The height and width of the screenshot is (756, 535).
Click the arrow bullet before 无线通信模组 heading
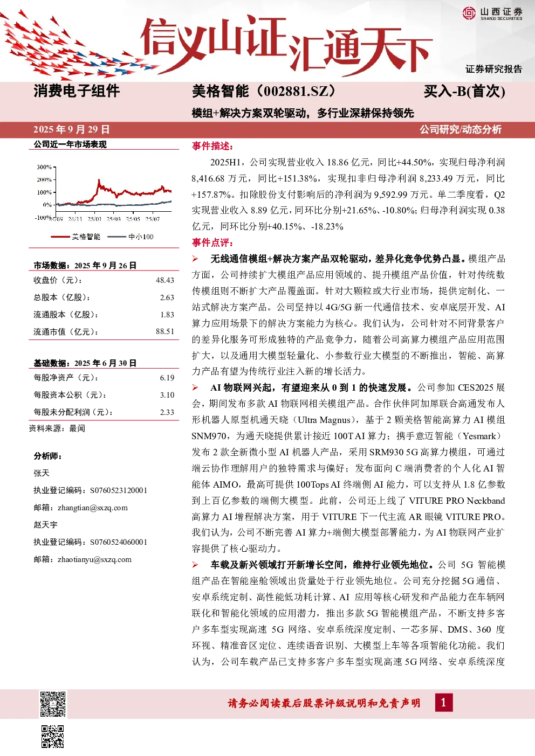pyautogui.click(x=195, y=259)
